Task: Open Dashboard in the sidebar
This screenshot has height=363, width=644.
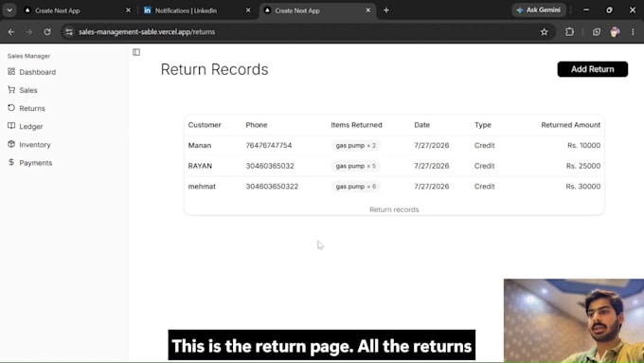Action: (x=37, y=72)
